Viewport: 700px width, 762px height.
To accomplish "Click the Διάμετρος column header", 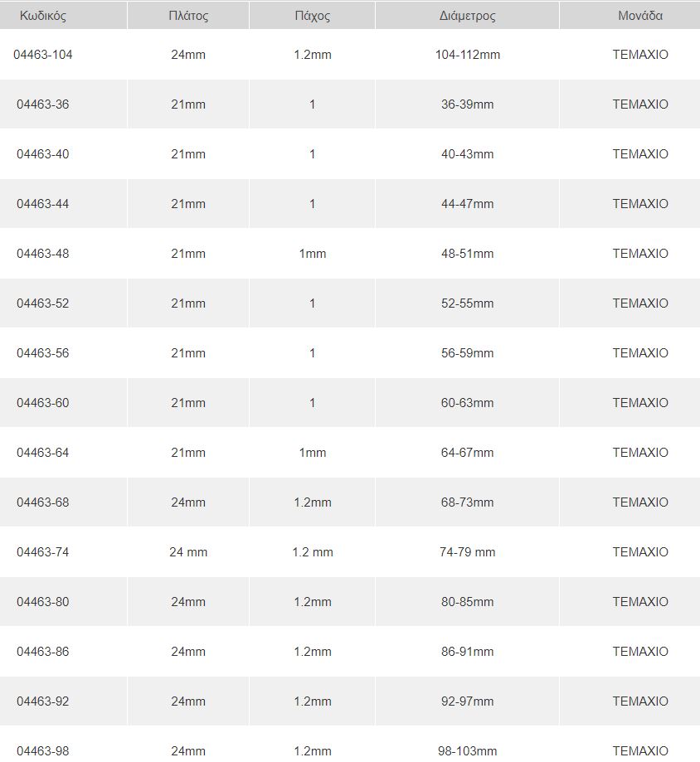I will (x=467, y=16).
